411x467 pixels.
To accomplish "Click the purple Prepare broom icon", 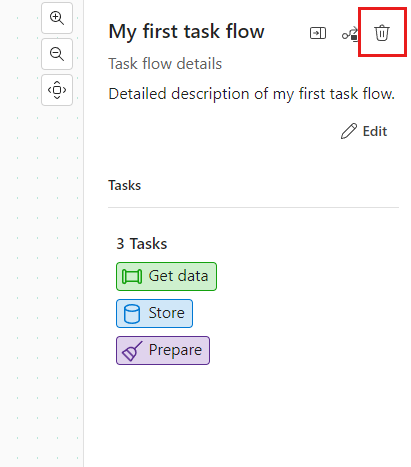I will (x=132, y=351).
